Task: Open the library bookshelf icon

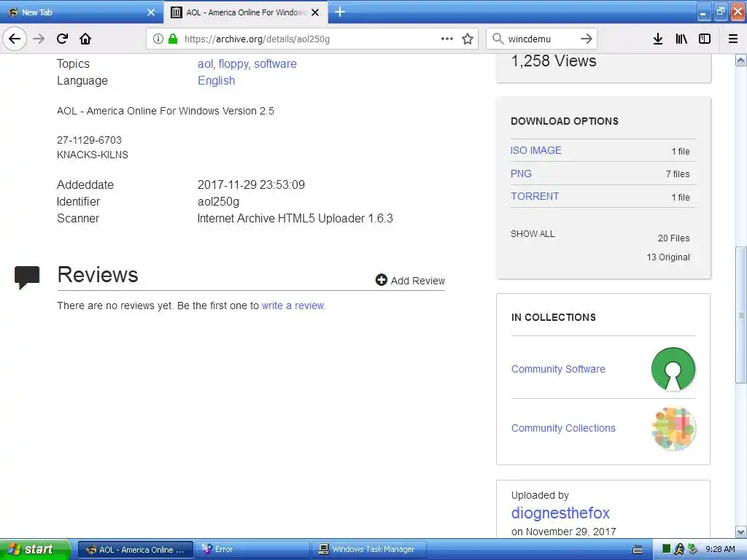Action: [681, 39]
